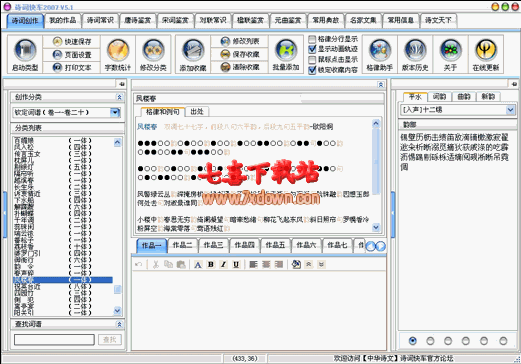
Task: Toggle the 锁定收藏内容 checkbox
Action: point(312,70)
